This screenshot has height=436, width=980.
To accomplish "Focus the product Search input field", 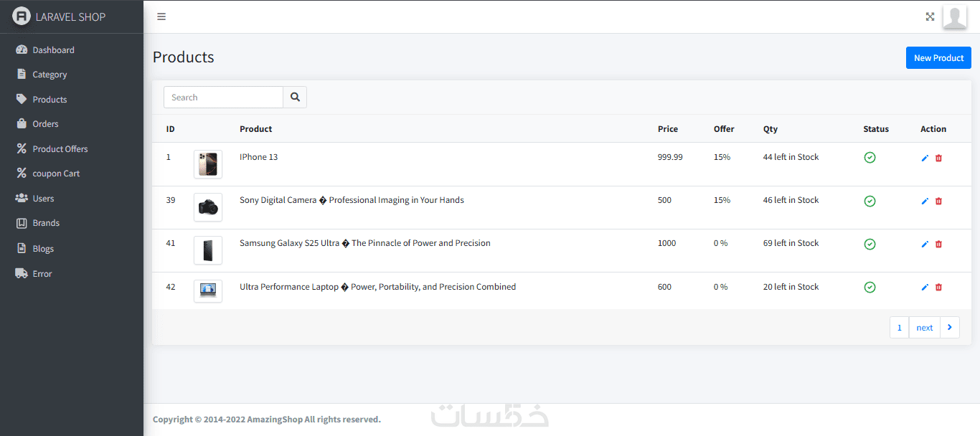I will (x=223, y=98).
